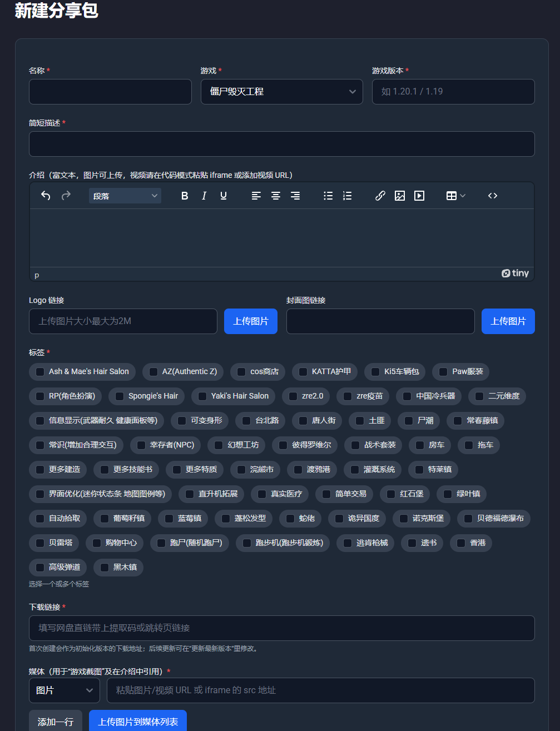Toggle italic text formatting
Image resolution: width=560 pixels, height=731 pixels.
click(x=204, y=196)
